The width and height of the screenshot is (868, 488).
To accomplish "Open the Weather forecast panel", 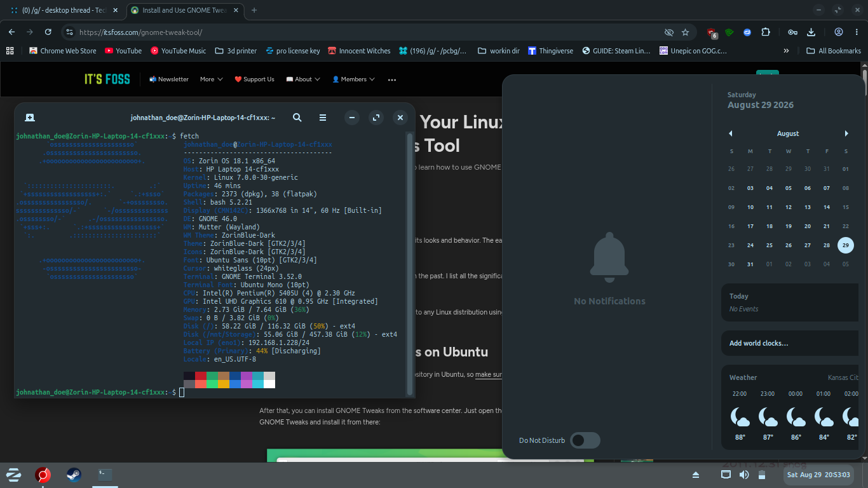I will point(790,407).
